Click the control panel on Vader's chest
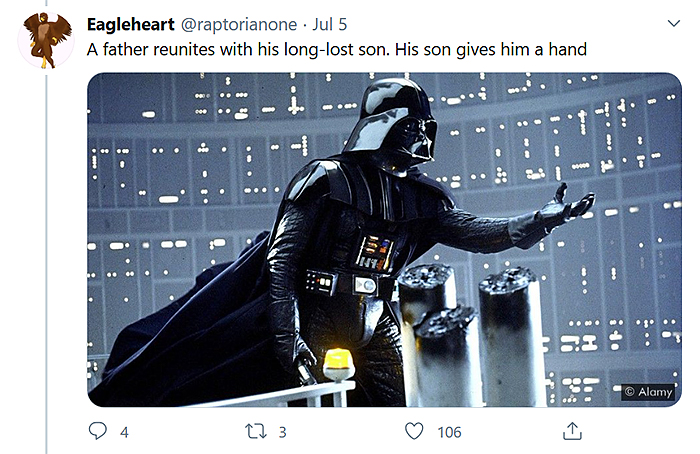The height and width of the screenshot is (454, 700). coord(375,253)
